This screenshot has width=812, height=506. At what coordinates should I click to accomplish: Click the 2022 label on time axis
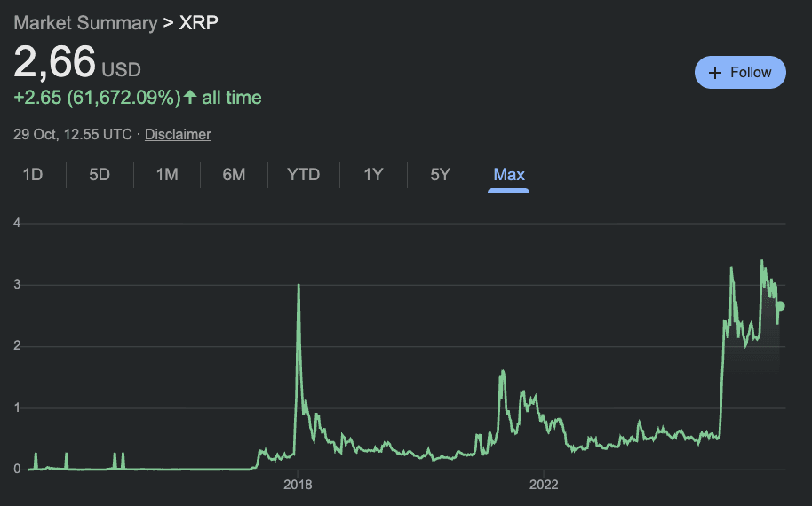tap(543, 485)
